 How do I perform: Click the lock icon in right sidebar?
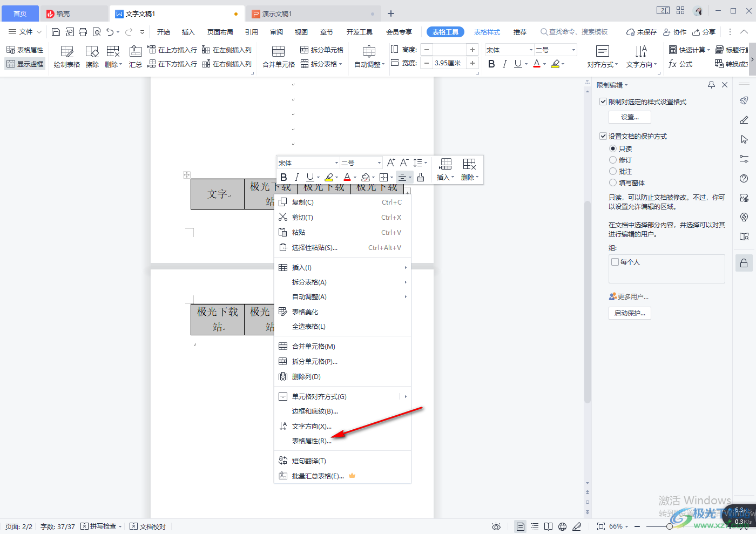(744, 263)
